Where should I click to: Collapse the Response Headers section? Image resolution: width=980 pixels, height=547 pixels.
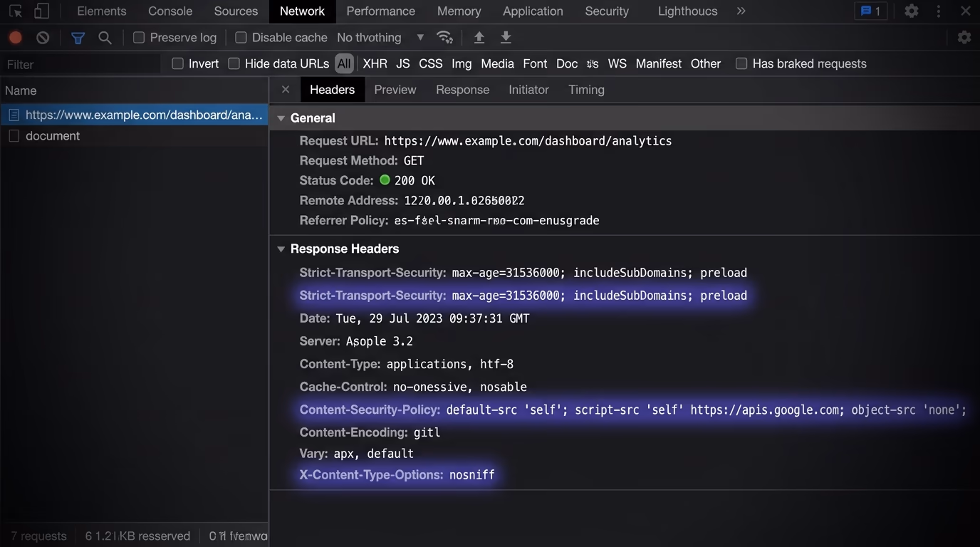pyautogui.click(x=281, y=249)
